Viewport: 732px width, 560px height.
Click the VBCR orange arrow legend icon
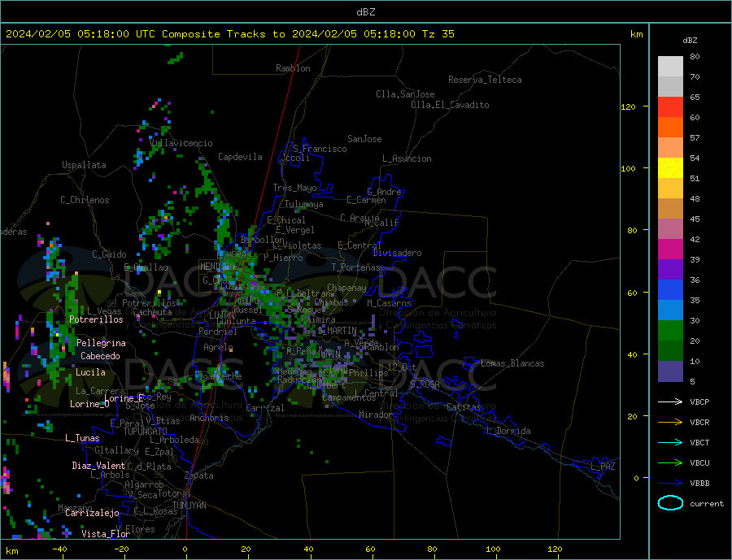coord(670,423)
